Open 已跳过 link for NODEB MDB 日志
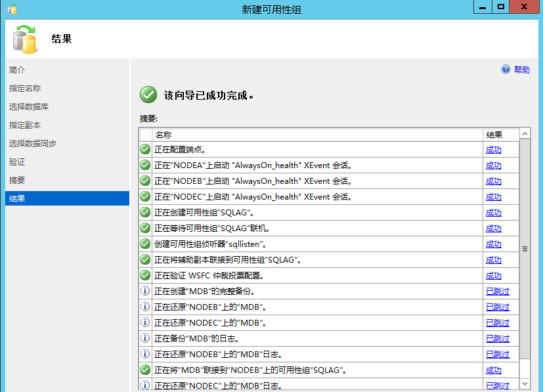The image size is (543, 392). 498,355
